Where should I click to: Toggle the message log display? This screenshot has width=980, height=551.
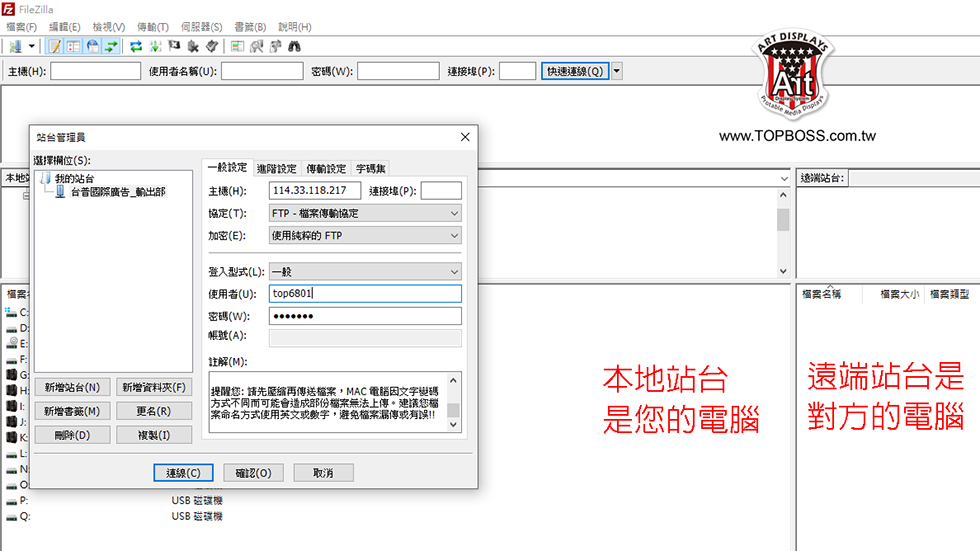(55, 46)
